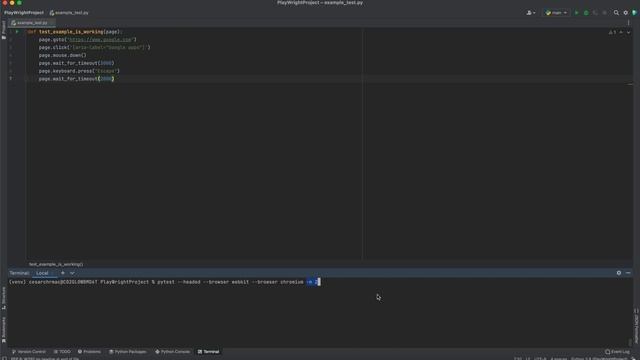Open Terminal panel settings gear
640x360 pixels.
point(619,273)
